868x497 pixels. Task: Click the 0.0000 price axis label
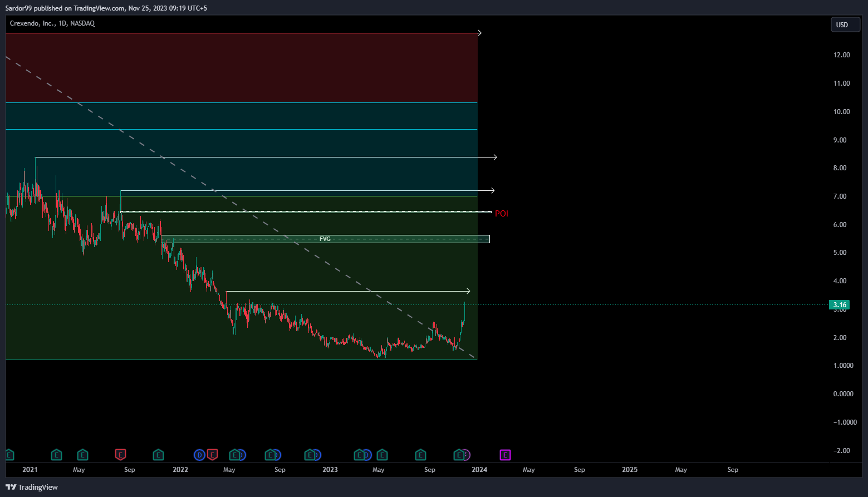click(x=843, y=394)
